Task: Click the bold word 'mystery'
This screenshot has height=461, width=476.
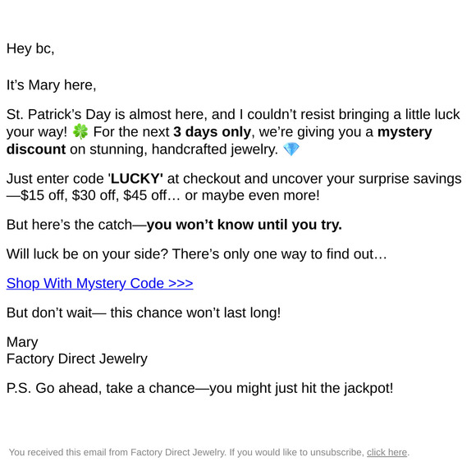Action: click(x=405, y=132)
